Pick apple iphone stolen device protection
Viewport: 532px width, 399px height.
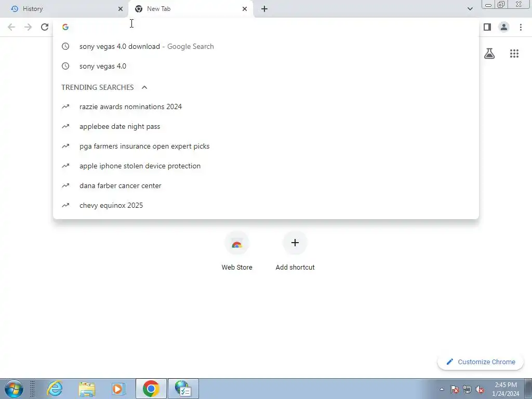[266, 166]
